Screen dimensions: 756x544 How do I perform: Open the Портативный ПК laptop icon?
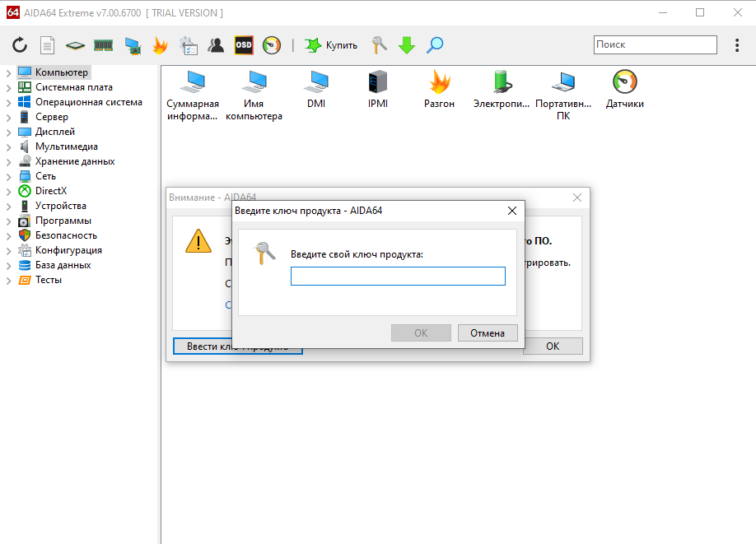[563, 95]
